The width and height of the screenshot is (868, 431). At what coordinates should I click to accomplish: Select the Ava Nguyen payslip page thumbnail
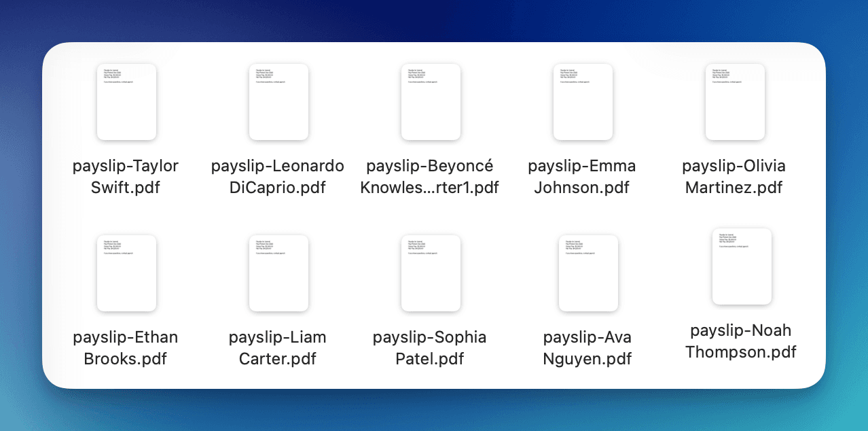pyautogui.click(x=588, y=273)
